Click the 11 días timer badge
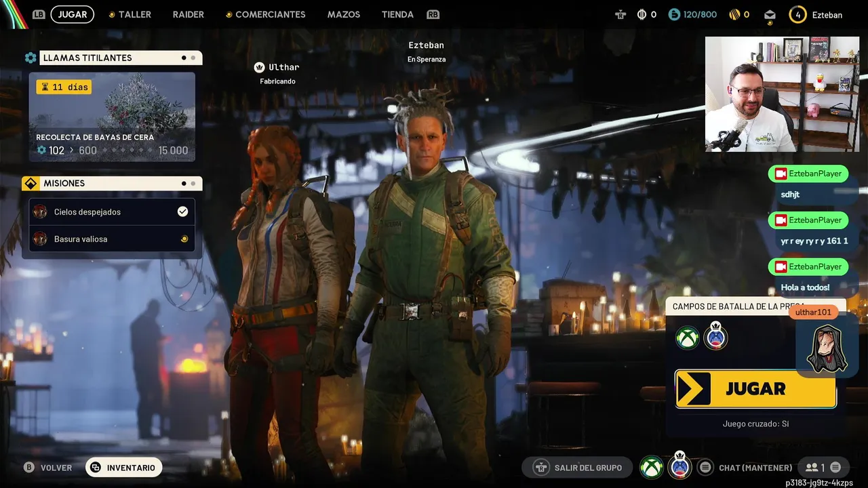The image size is (868, 488). (64, 87)
